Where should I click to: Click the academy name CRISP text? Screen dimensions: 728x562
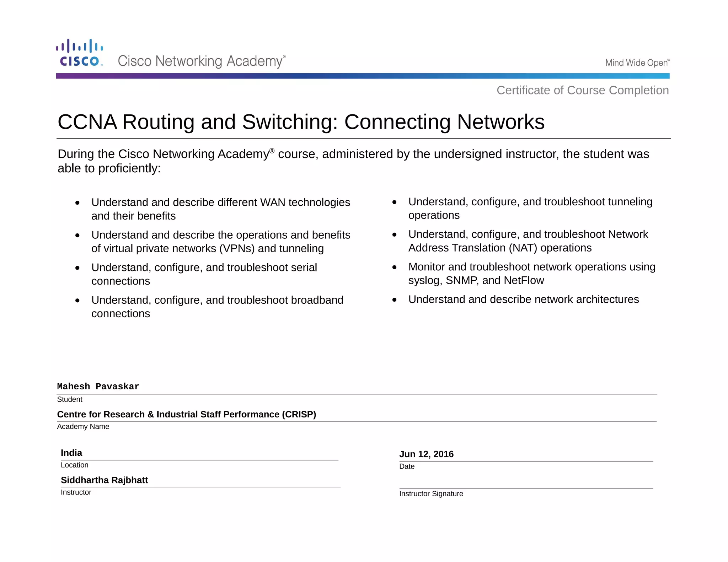pyautogui.click(x=186, y=414)
